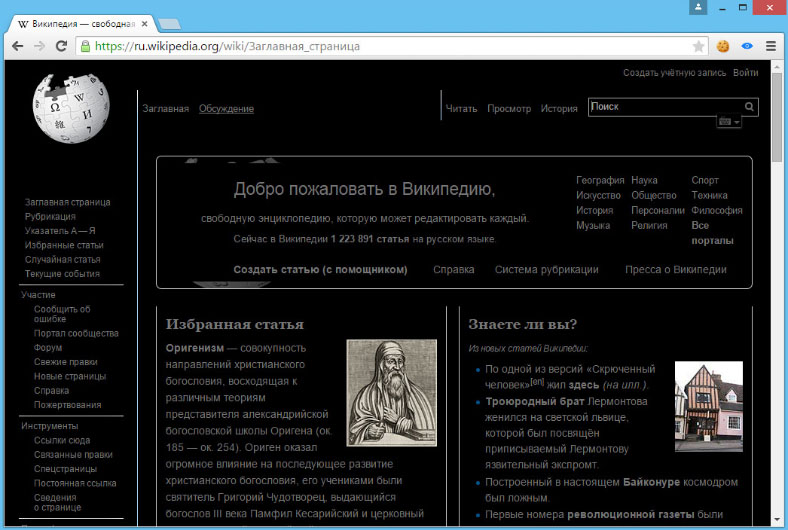
Task: Click the vertical scrollbar thumb
Action: click(777, 117)
